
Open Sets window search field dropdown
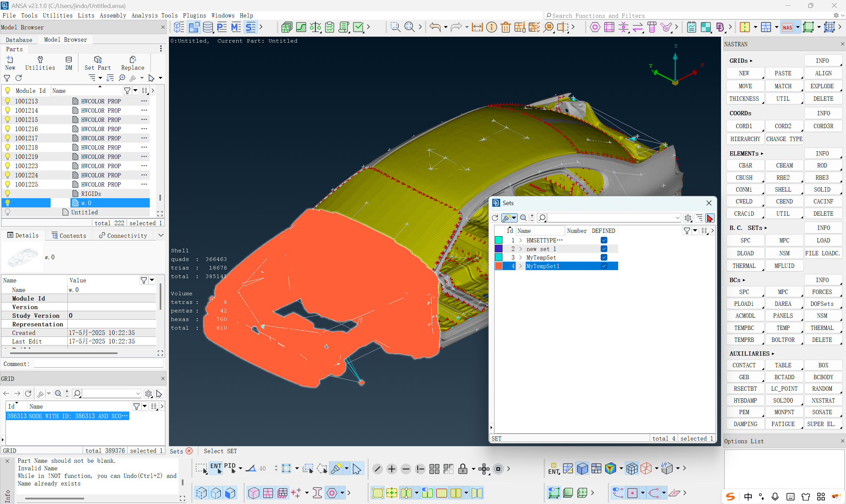click(x=677, y=218)
